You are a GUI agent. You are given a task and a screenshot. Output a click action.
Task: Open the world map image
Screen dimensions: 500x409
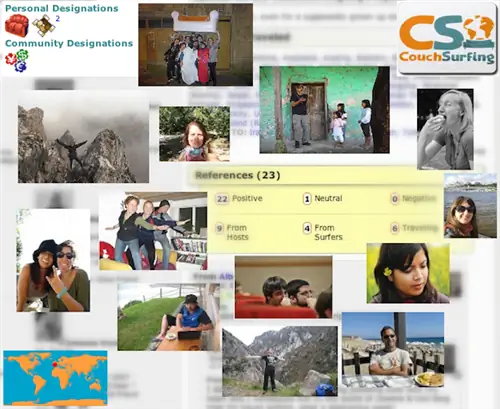[x=55, y=378]
